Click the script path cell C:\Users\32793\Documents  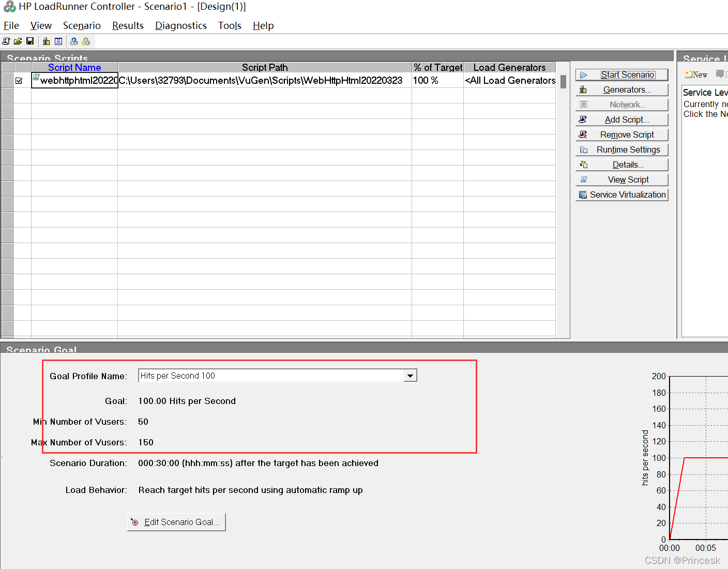point(265,80)
